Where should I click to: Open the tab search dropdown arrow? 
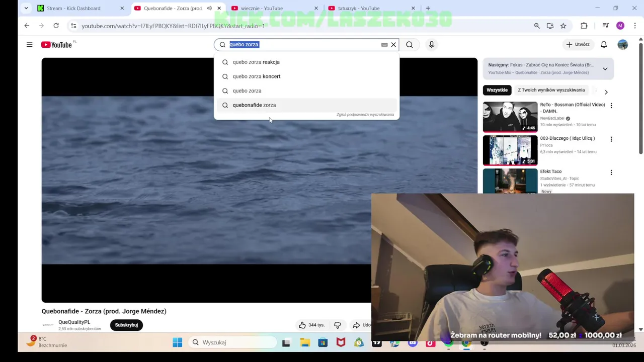click(26, 8)
